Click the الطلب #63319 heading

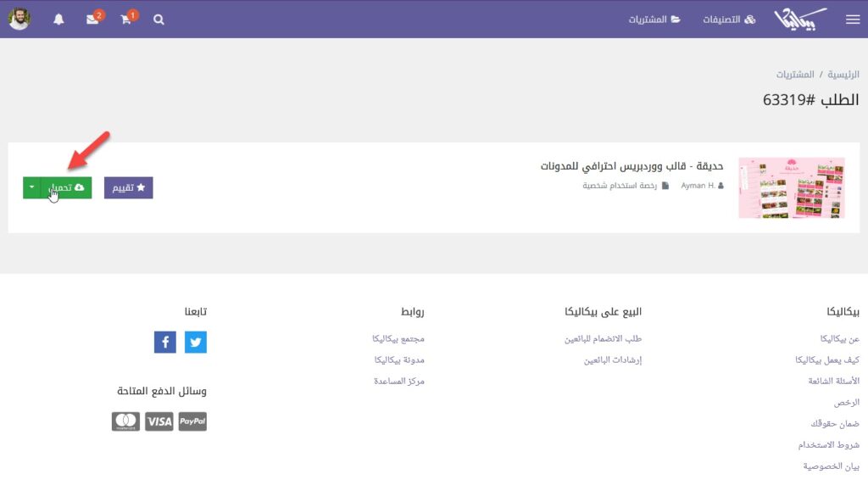coord(810,100)
